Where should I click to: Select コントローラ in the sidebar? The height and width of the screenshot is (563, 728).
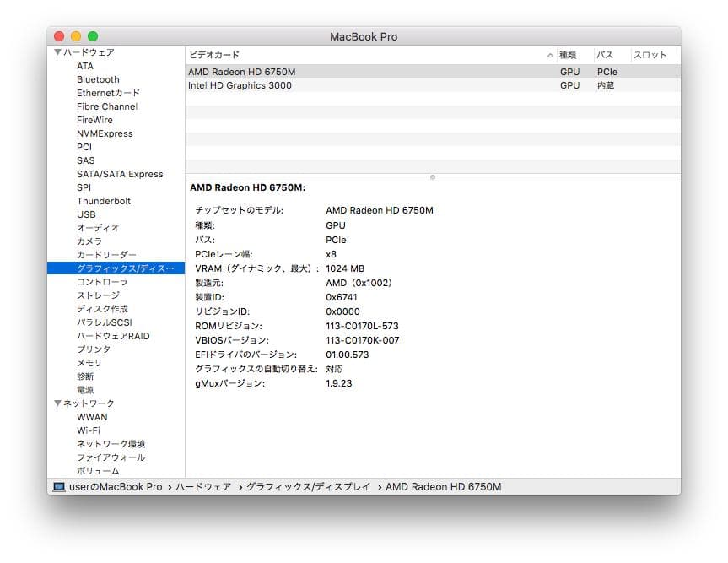(x=102, y=282)
